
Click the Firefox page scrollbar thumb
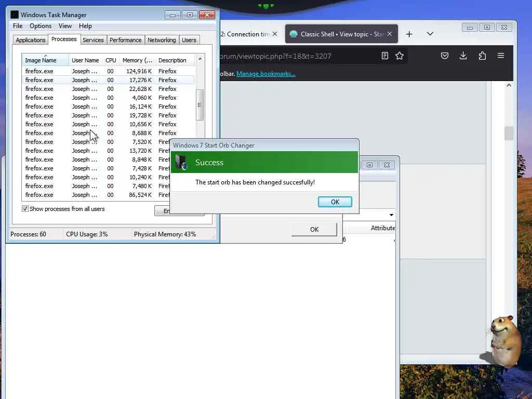point(509,133)
